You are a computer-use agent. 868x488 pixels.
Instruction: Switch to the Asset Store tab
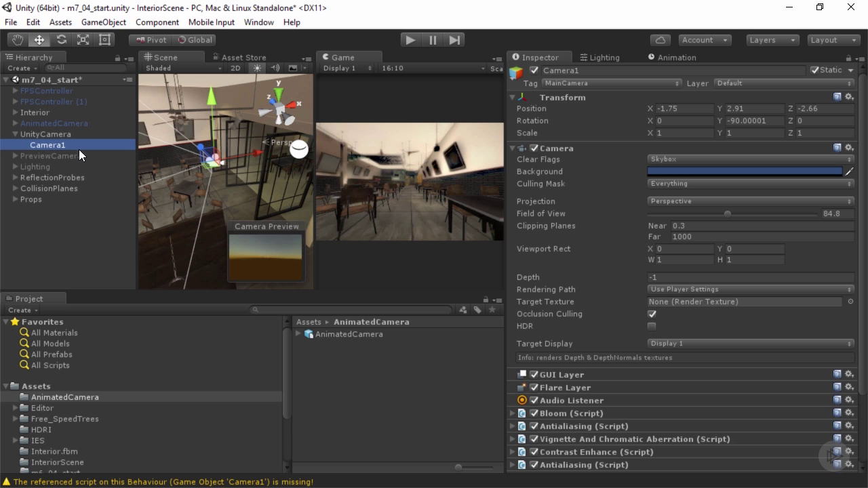239,58
